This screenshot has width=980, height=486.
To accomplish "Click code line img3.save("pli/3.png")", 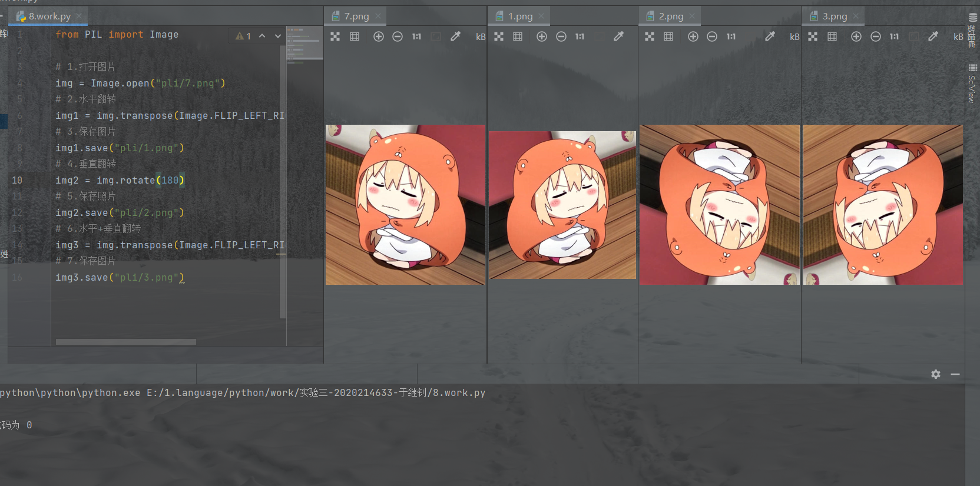I will [120, 278].
